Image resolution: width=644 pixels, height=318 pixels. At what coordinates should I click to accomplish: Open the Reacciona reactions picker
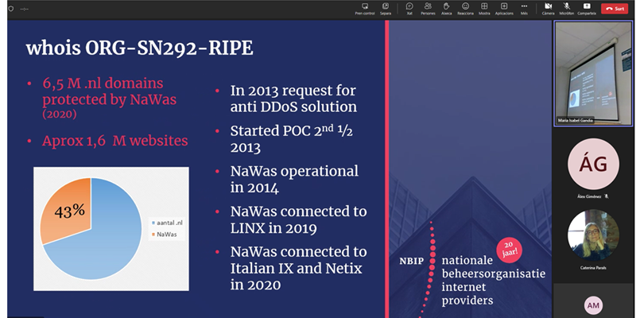(x=467, y=7)
